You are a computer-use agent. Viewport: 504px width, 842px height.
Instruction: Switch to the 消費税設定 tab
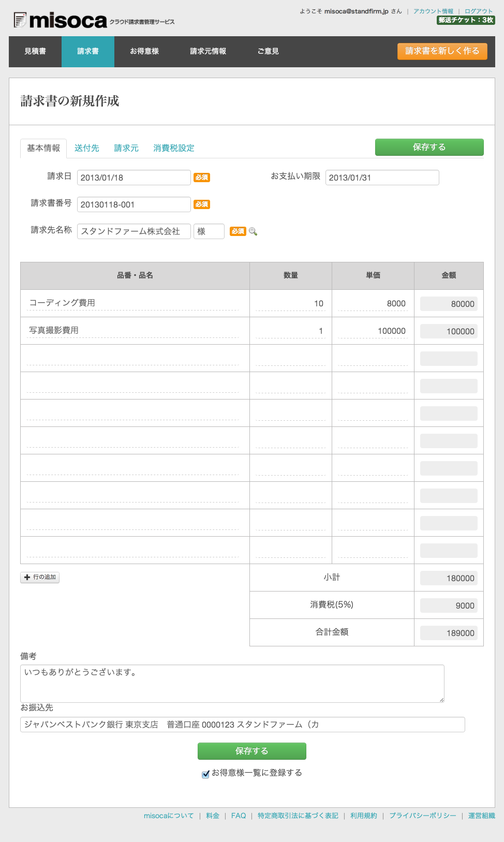(174, 148)
